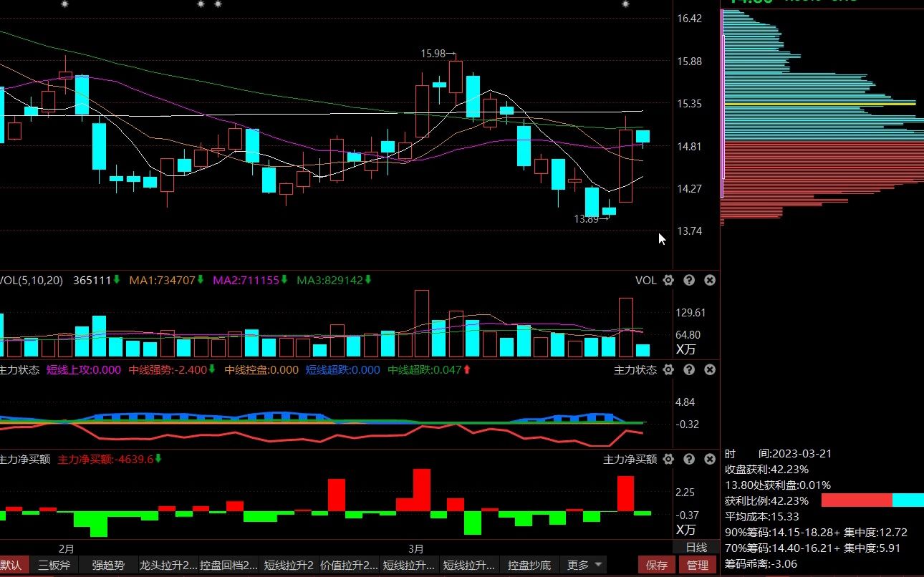
Task: Click the red-cyan profit ratio bar
Action: tap(872, 500)
